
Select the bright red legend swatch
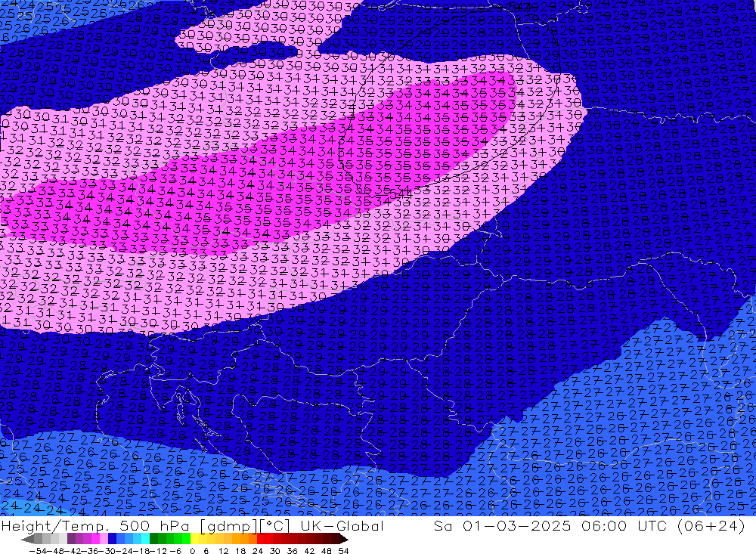261,539
